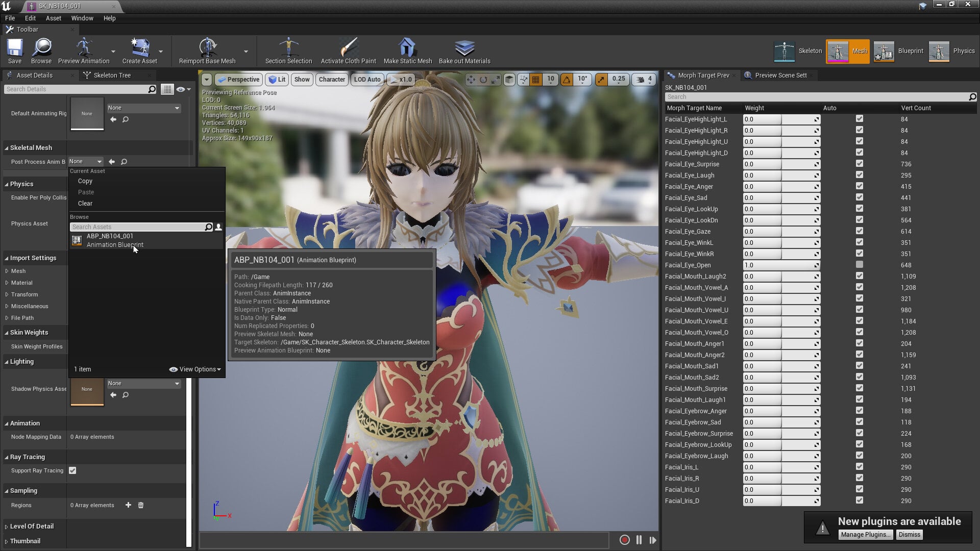
Task: Open the Asset menu
Action: [x=53, y=18]
